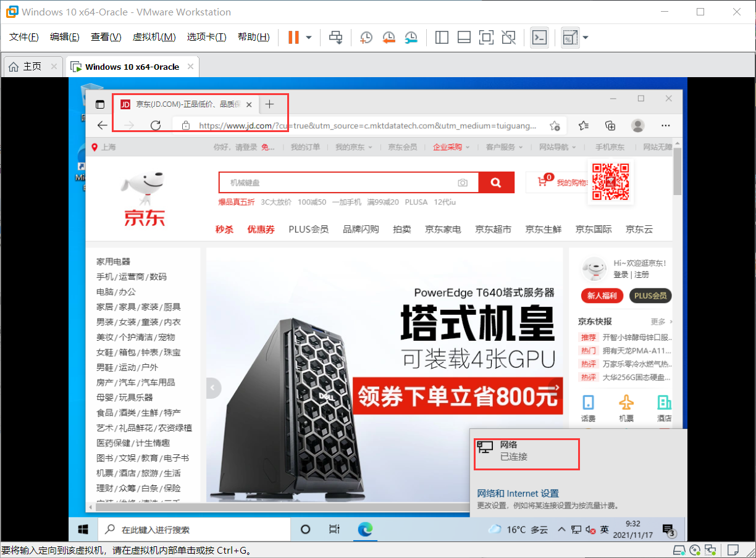
Task: View site information lock icon
Action: [x=186, y=125]
